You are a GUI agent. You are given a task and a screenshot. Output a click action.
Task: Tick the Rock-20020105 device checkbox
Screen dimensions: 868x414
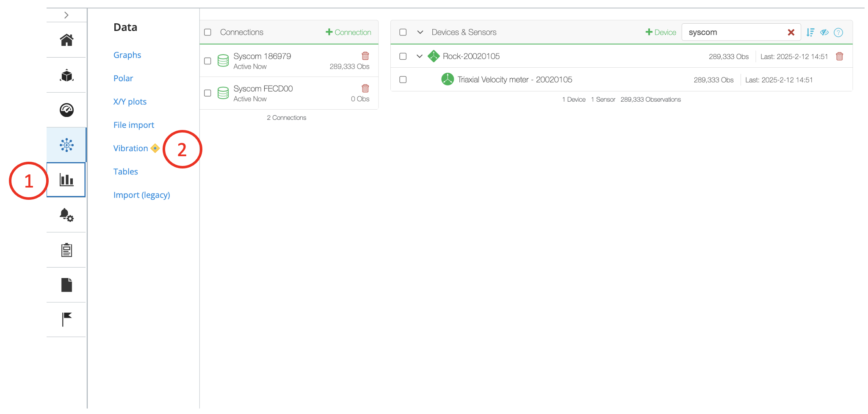click(x=403, y=56)
